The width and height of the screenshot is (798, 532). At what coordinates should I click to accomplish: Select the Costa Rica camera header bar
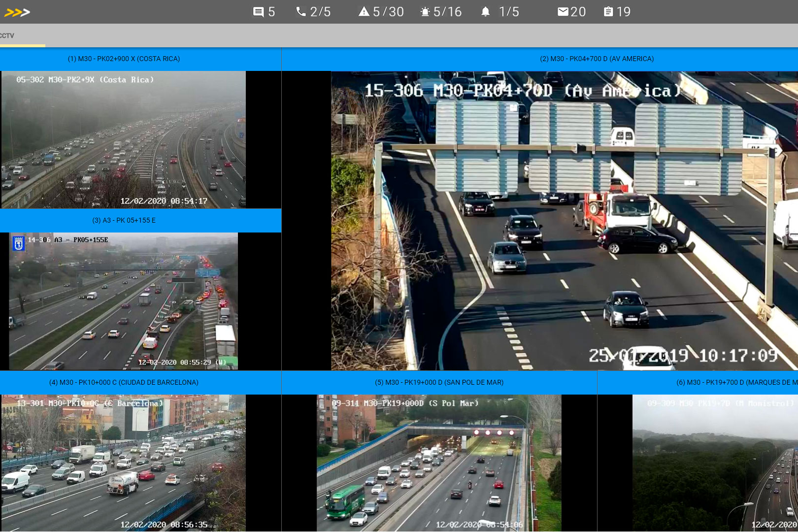coord(123,59)
